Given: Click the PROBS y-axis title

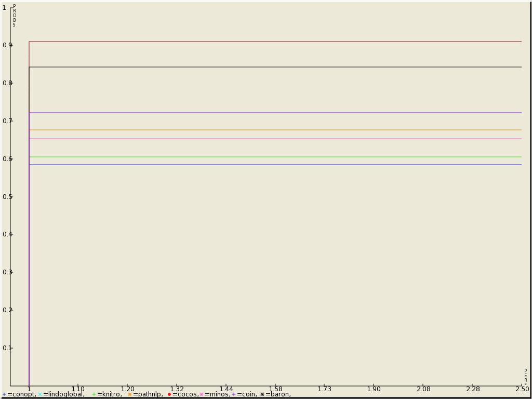Looking at the screenshot, I should (14, 15).
